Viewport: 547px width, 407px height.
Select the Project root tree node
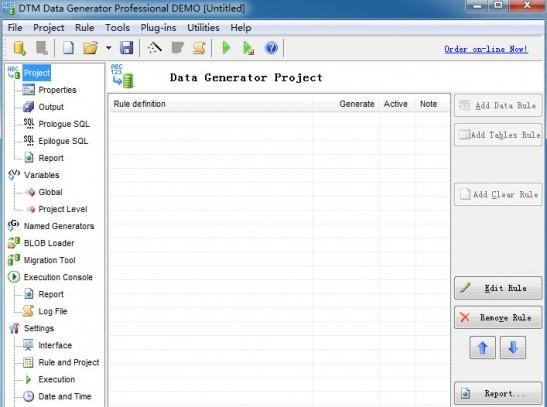tap(37, 73)
